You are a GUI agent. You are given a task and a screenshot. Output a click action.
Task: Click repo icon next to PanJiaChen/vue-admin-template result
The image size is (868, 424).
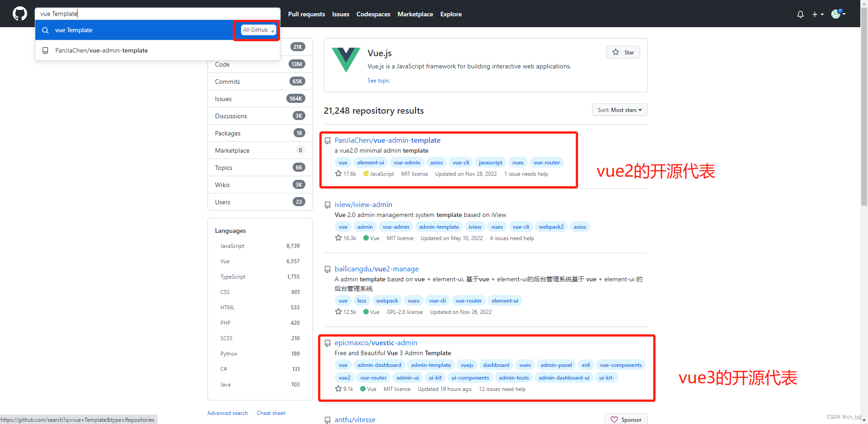328,141
